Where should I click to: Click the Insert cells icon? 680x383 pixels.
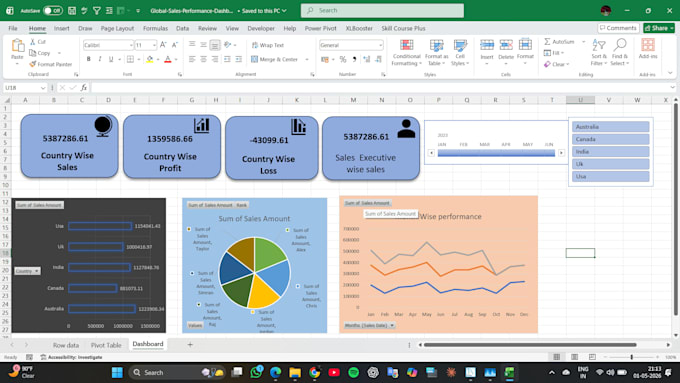tap(487, 45)
